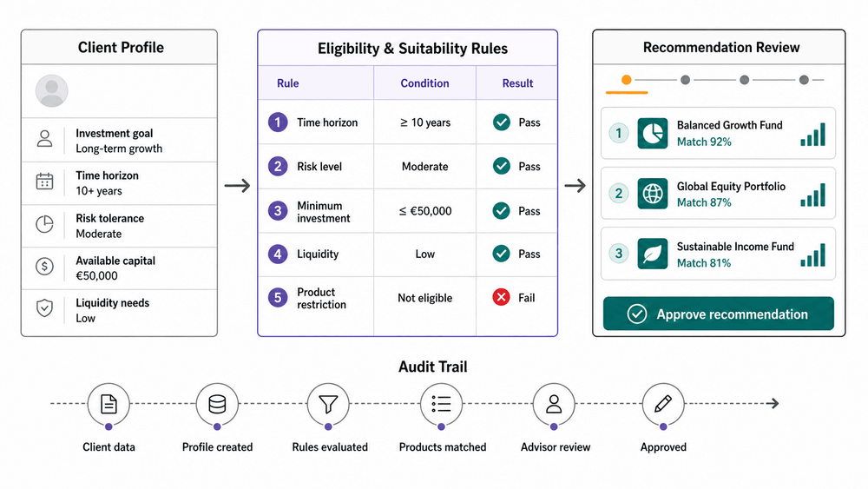868x489 pixels.
Task: Click the '≤ €50,000' condition cell
Action: (425, 211)
